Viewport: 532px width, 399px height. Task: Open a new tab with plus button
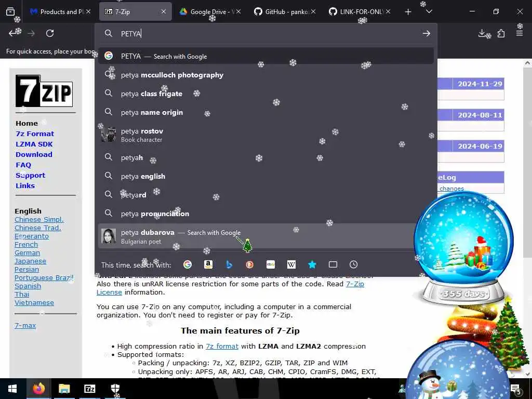[x=408, y=12]
